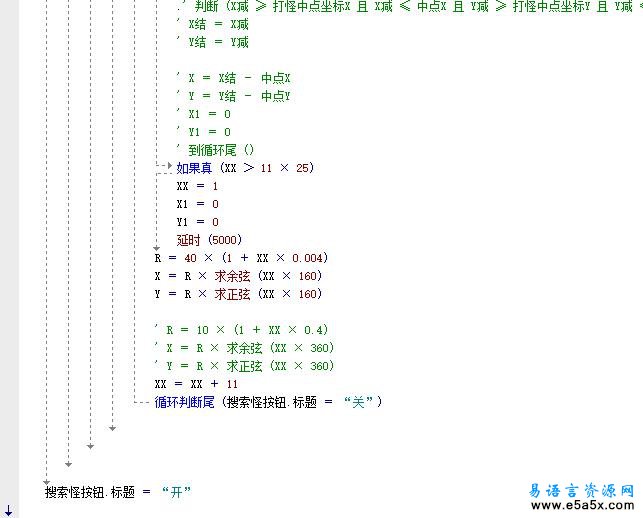Select the commented ' Y结 = Y减 line
Screen dimensions: 643x518
click(x=212, y=42)
